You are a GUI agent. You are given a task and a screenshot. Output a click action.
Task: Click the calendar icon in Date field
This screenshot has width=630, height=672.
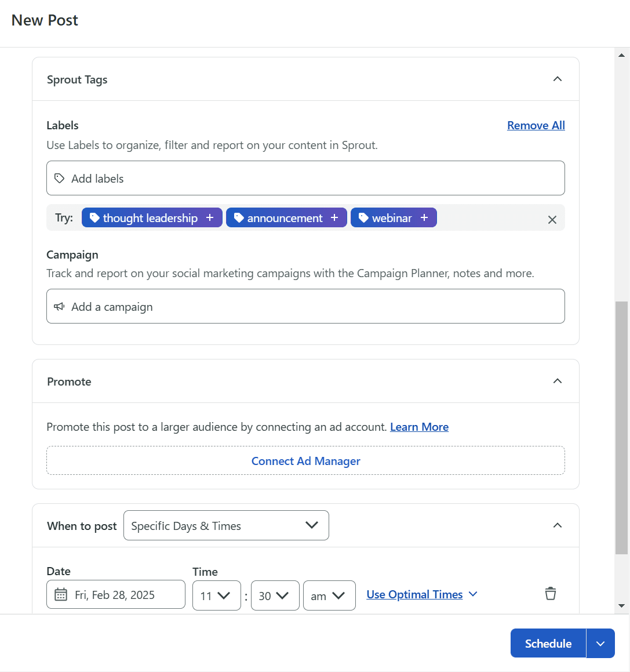[61, 595]
